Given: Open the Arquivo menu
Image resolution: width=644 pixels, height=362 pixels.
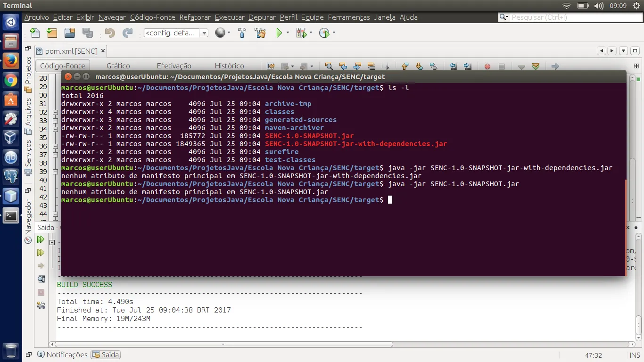Looking at the screenshot, I should click(36, 17).
